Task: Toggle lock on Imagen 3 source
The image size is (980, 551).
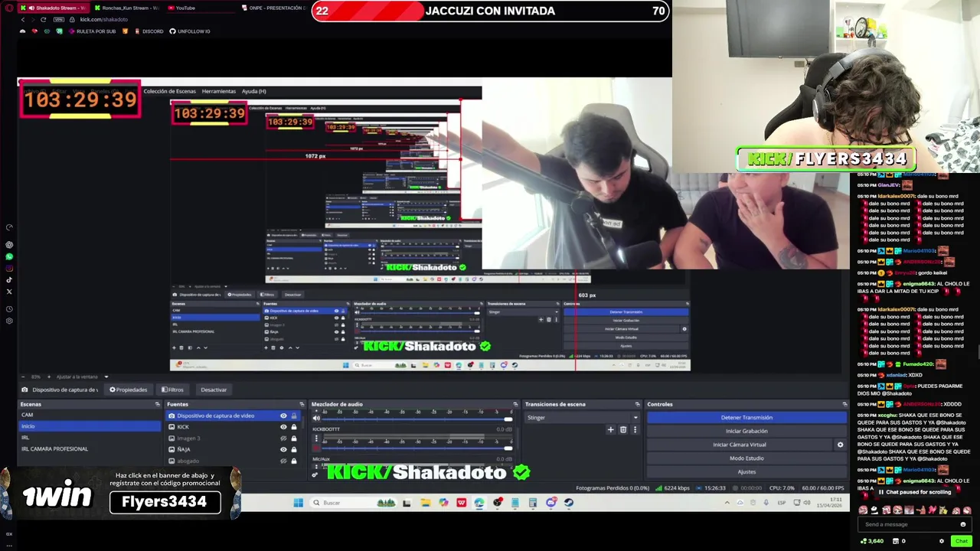Action: [293, 439]
